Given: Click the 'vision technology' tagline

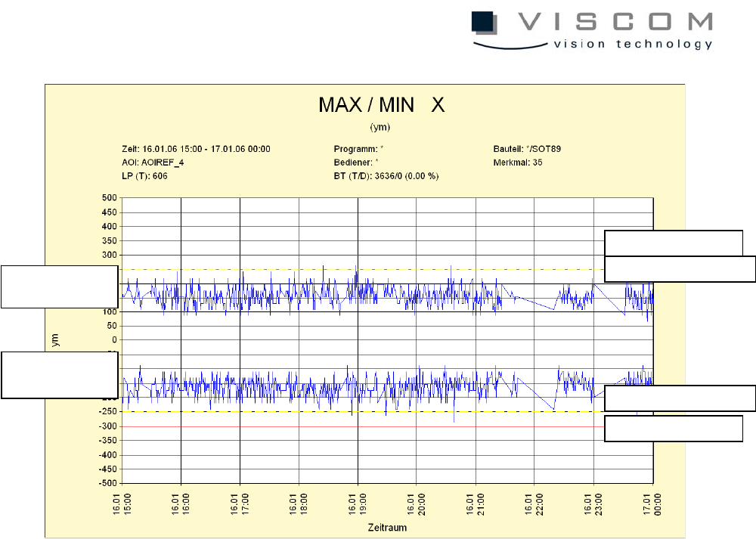Looking at the screenshot, I should [633, 45].
